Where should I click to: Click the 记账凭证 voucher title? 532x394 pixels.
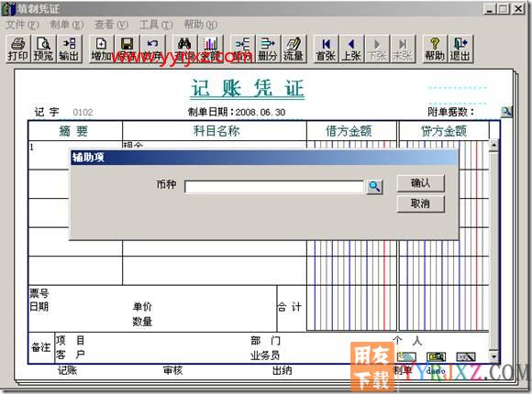(248, 89)
